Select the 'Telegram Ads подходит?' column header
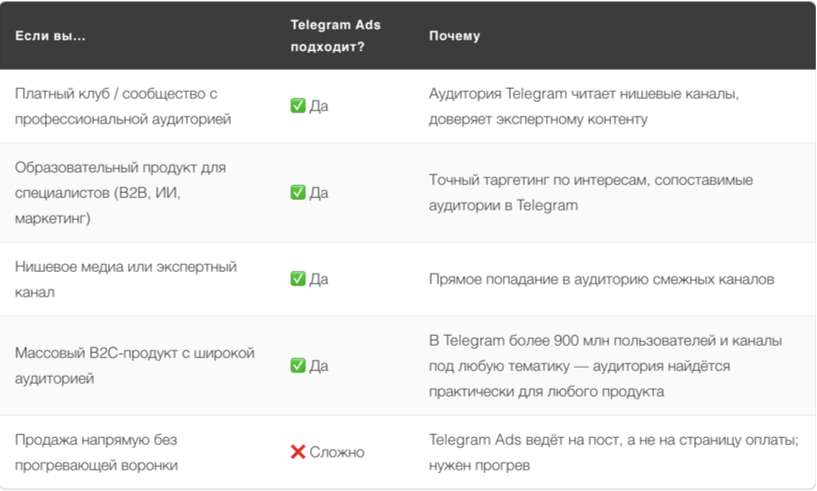The height and width of the screenshot is (491, 817). click(x=336, y=35)
